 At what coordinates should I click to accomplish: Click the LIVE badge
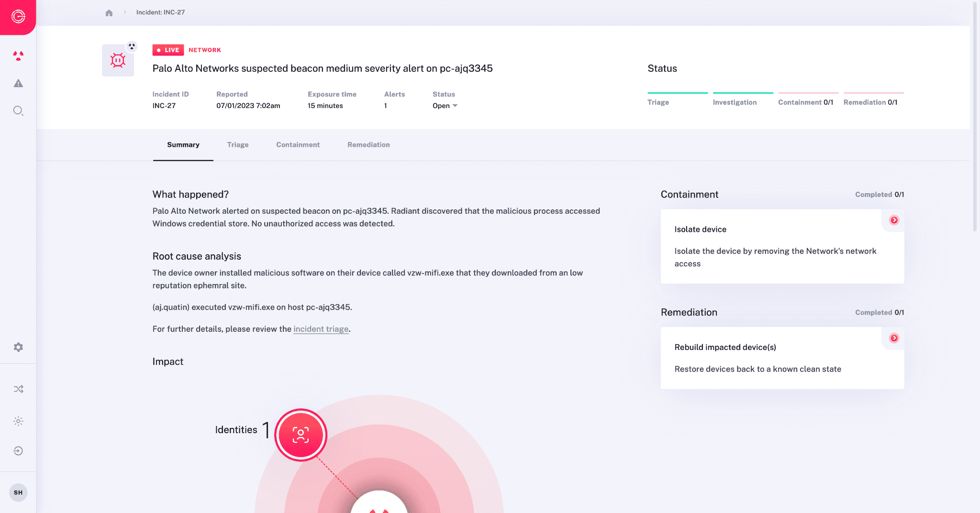(168, 50)
